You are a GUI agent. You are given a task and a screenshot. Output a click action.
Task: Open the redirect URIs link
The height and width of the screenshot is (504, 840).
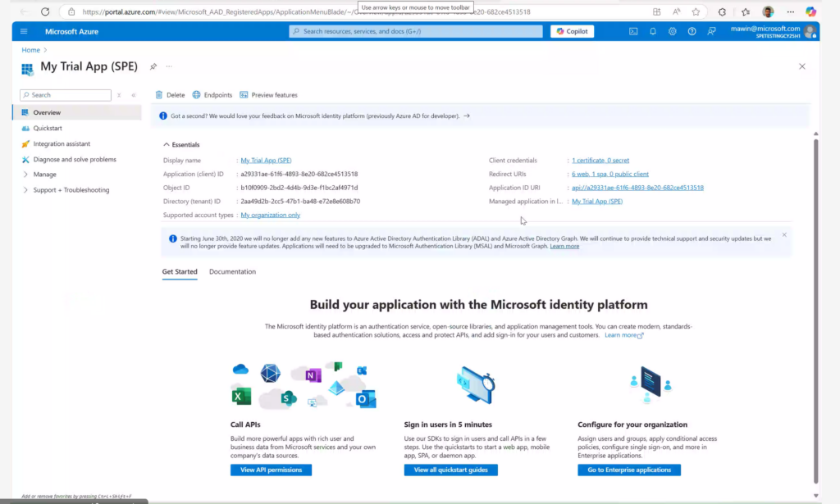[610, 174]
